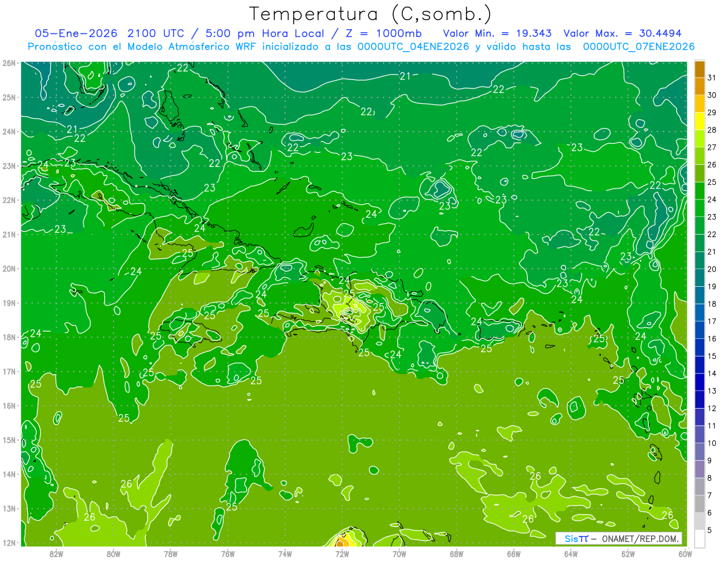Screen dimensions: 728x562
Task: Click the gray swatch between 6 and 7
Action: [x=699, y=504]
